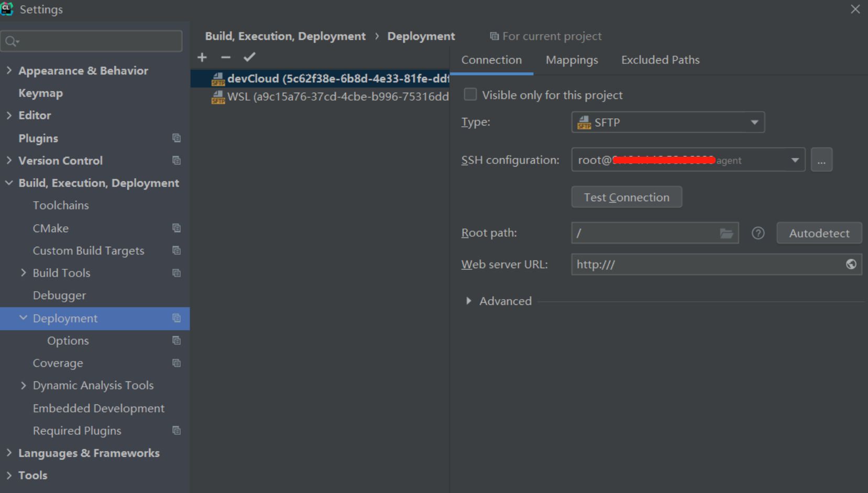Switch to the Excluded Paths tab
The height and width of the screenshot is (493, 868).
coord(660,60)
